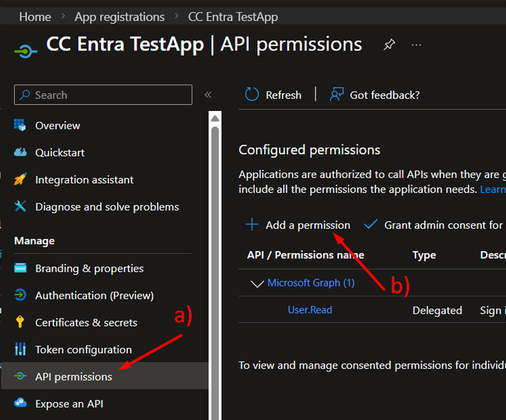The image size is (506, 420).
Task: Collapse the Microsoft Graph permissions group
Action: coord(257,284)
